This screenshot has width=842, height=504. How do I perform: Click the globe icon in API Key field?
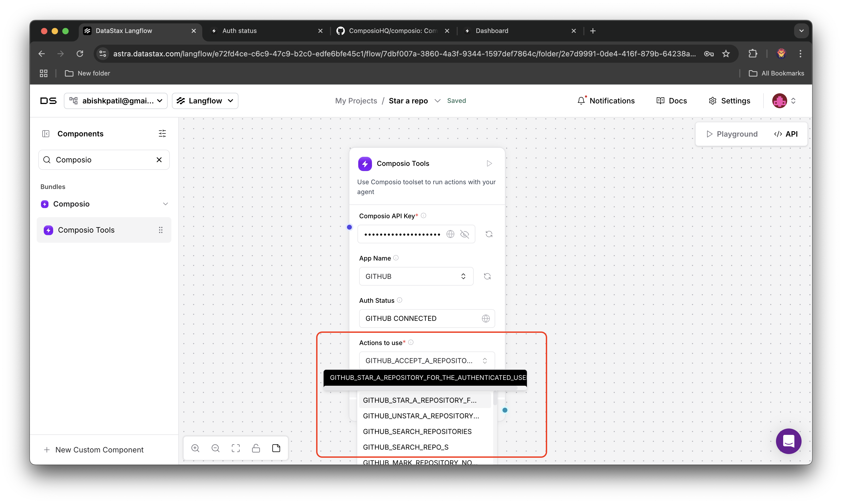coord(450,234)
